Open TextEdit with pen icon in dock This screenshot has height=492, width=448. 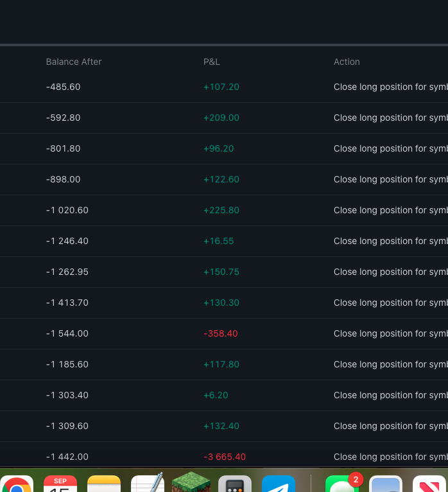(148, 483)
